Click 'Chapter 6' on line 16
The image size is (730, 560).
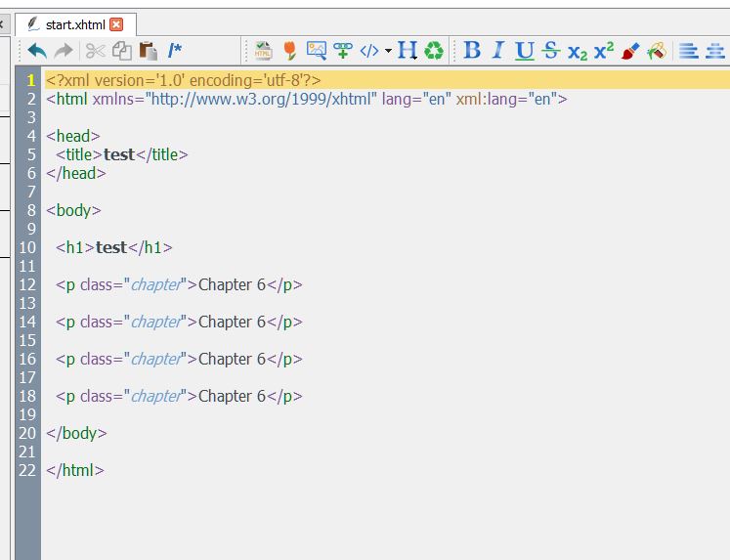click(x=232, y=359)
